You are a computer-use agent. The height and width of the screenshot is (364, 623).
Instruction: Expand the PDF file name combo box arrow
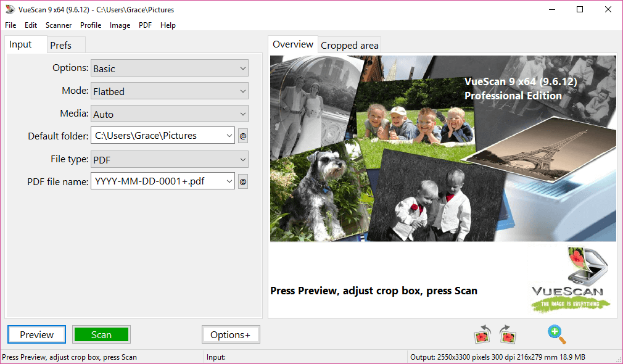click(229, 181)
